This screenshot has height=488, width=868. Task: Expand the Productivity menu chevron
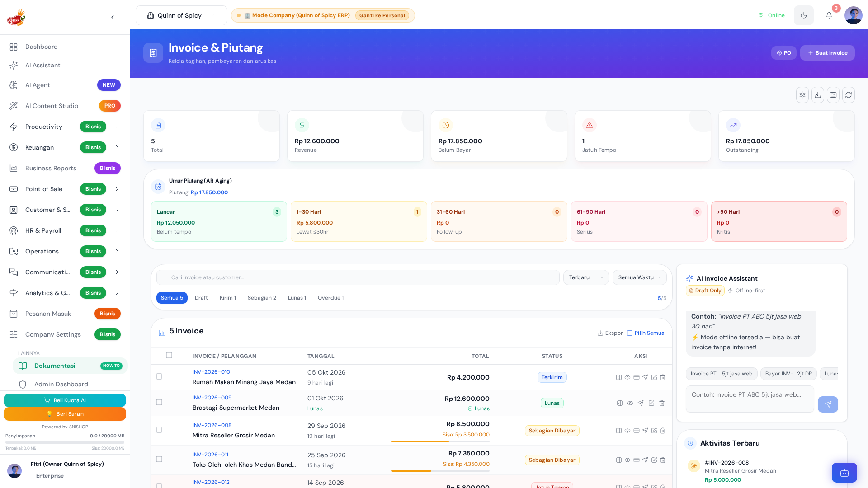click(x=117, y=127)
